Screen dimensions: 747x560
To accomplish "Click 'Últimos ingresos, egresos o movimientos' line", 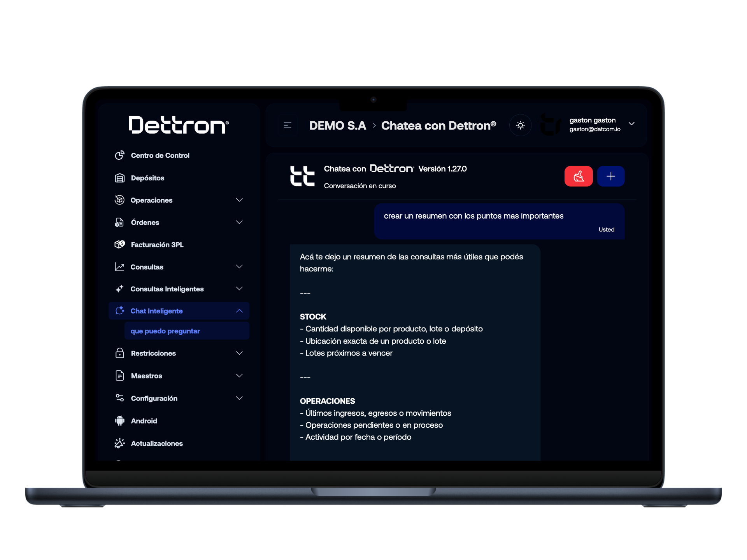I will [375, 413].
